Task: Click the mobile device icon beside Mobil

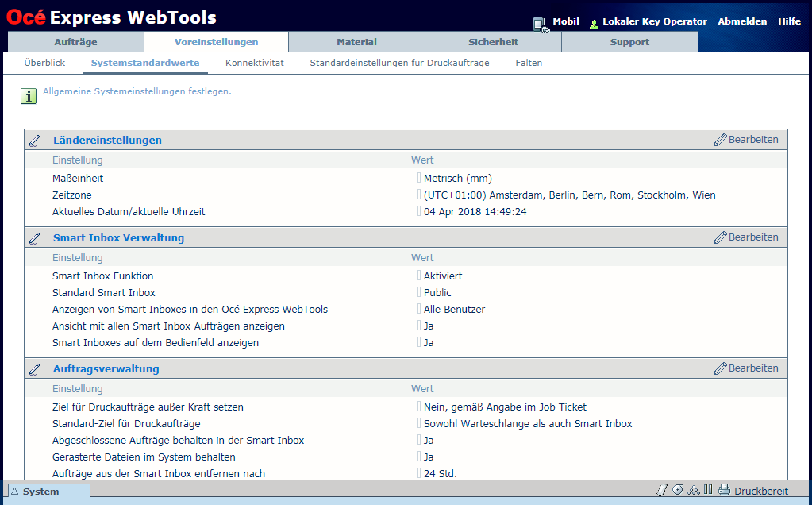Action: pyautogui.click(x=540, y=24)
